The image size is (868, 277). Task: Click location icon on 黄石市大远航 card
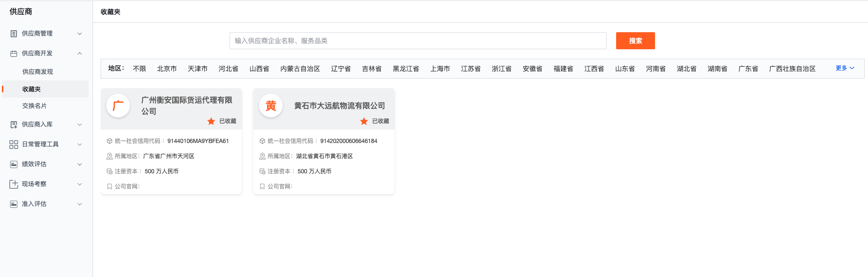(262, 156)
